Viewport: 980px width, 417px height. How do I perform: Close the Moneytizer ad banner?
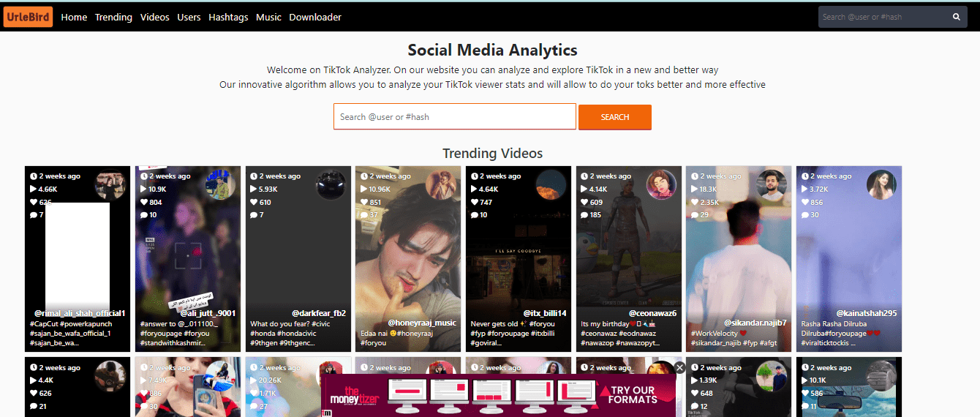(679, 367)
